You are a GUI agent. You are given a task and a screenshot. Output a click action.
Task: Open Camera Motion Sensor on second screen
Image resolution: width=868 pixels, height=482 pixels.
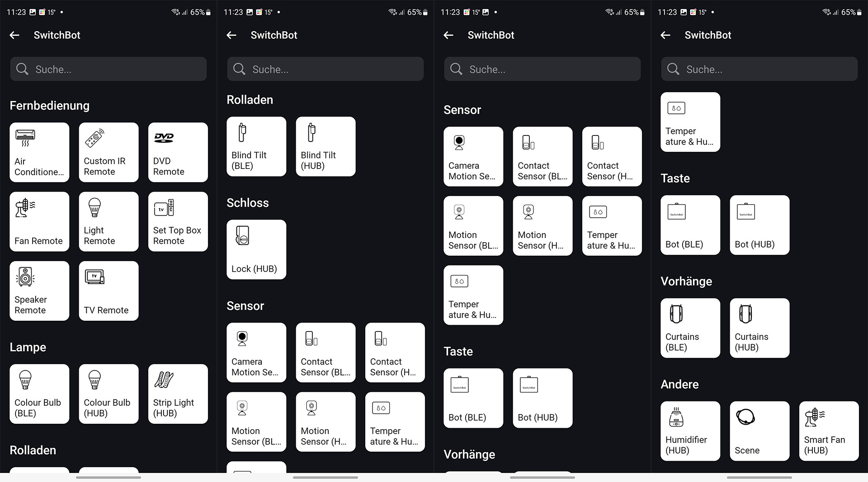(x=256, y=352)
